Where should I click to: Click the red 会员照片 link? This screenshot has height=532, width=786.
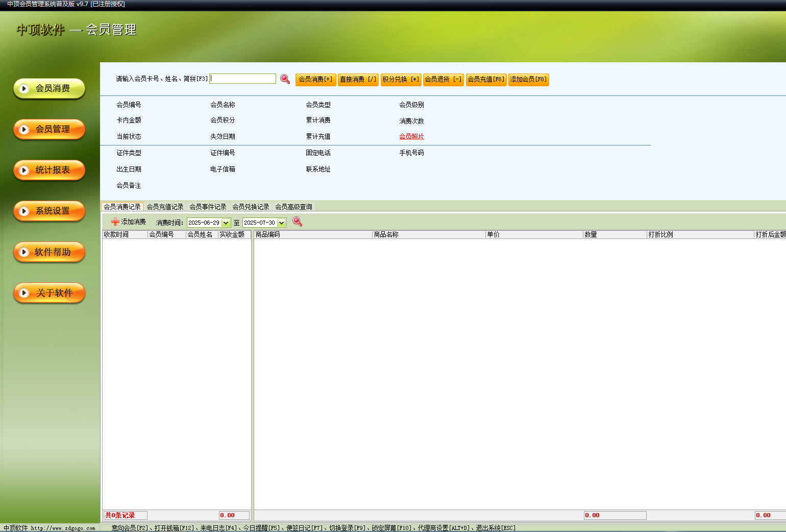point(411,136)
